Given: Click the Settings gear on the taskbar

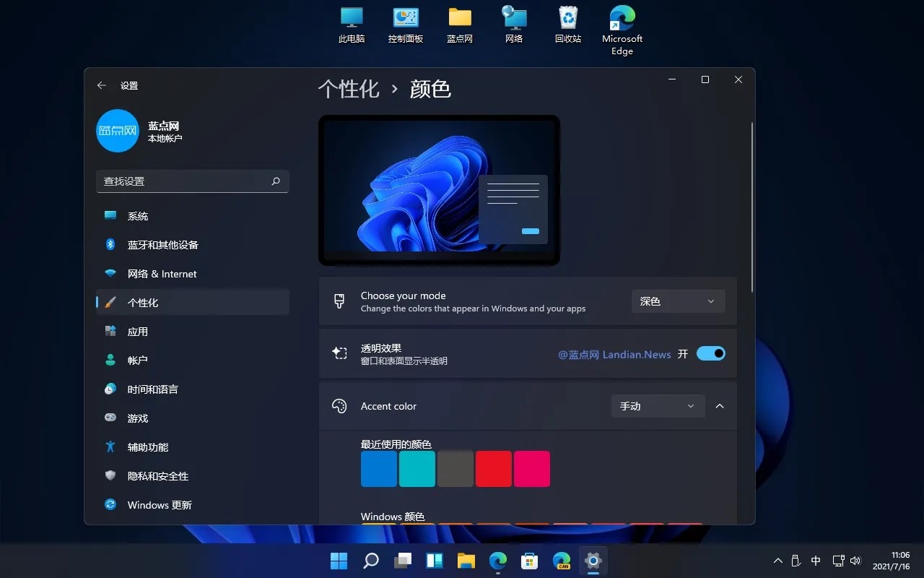Looking at the screenshot, I should click(x=593, y=561).
